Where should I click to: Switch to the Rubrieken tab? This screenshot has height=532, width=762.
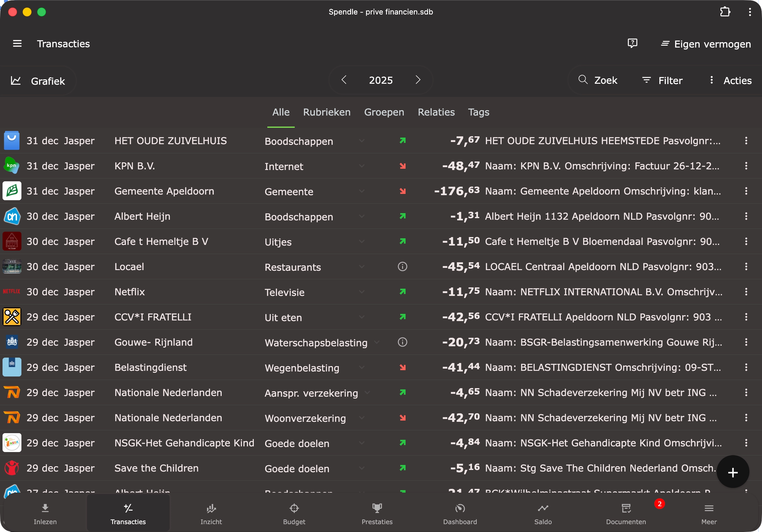tap(327, 112)
